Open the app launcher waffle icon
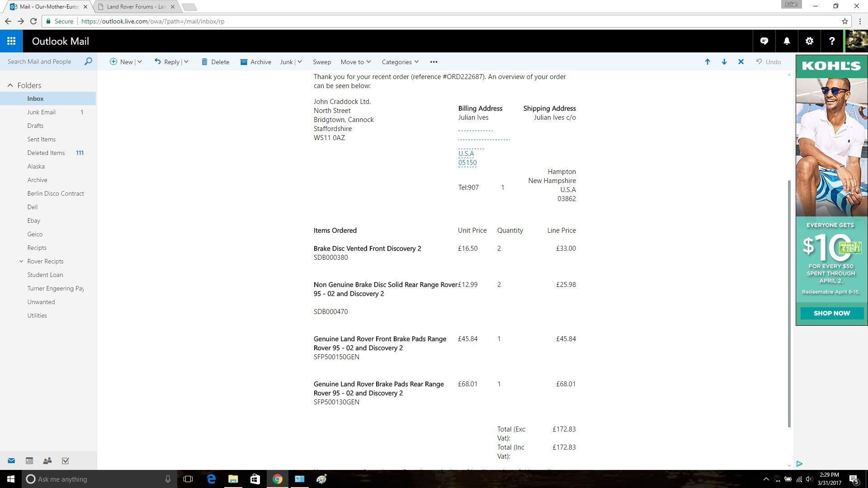 (x=11, y=41)
